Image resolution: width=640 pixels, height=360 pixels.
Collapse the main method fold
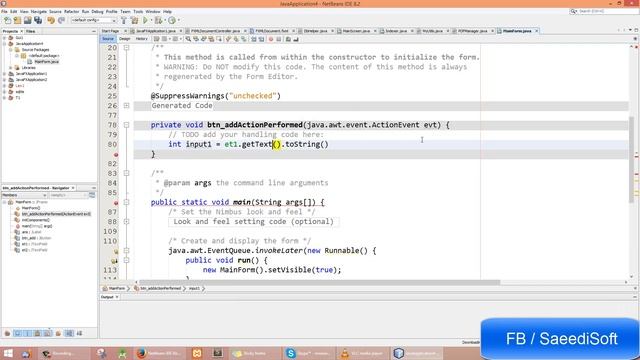(127, 202)
